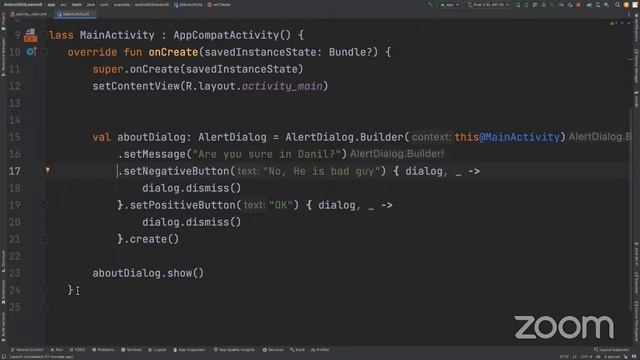Click line number 13 in the gutter

tap(14, 103)
